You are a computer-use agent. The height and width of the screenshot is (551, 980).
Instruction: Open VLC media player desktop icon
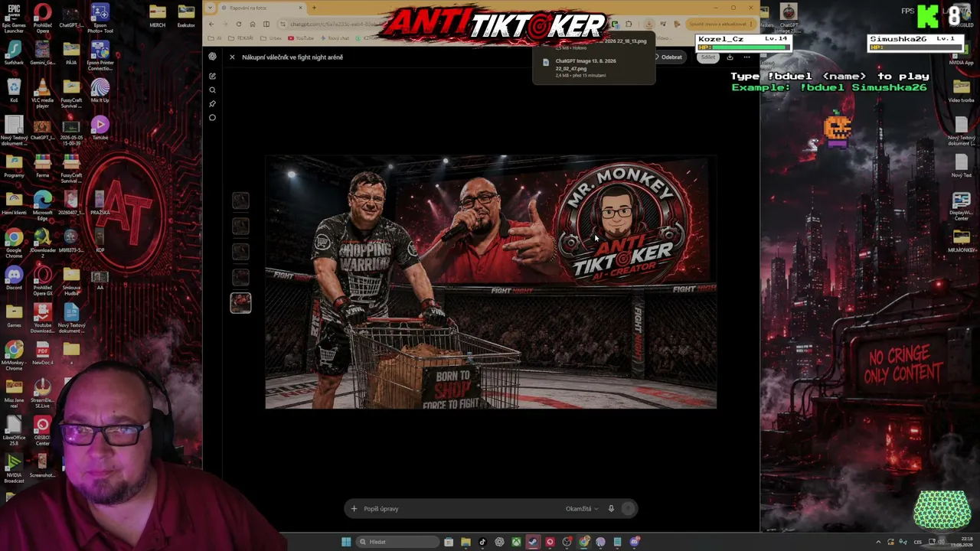point(43,94)
